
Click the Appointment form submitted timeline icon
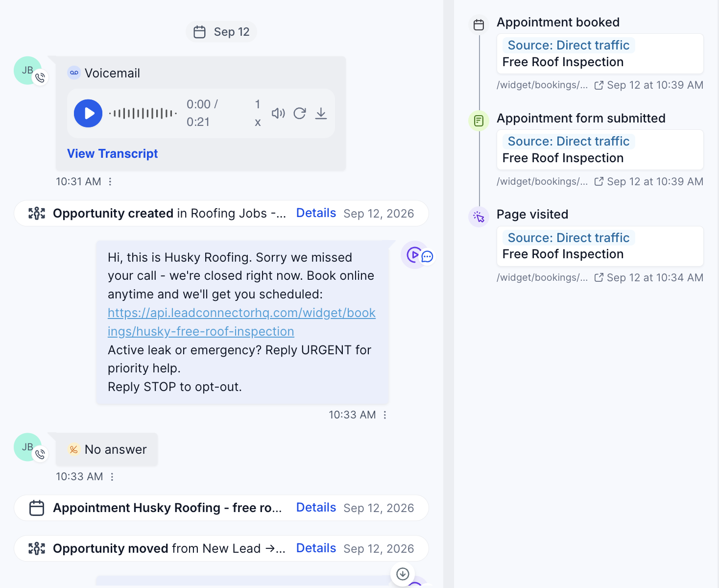pyautogui.click(x=479, y=121)
